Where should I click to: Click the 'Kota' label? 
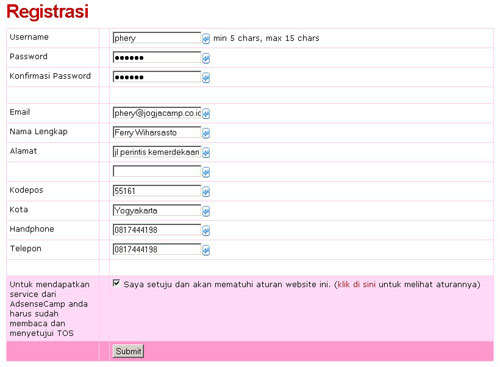click(19, 210)
